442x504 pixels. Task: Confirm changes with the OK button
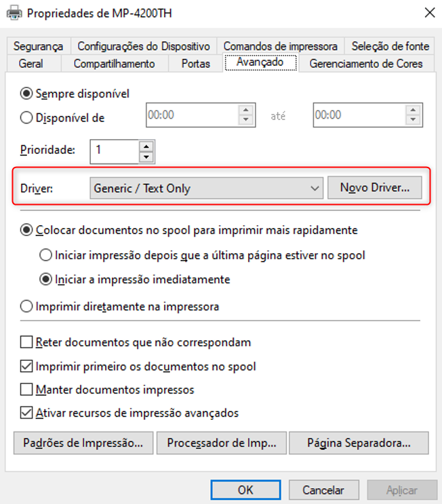tap(245, 490)
